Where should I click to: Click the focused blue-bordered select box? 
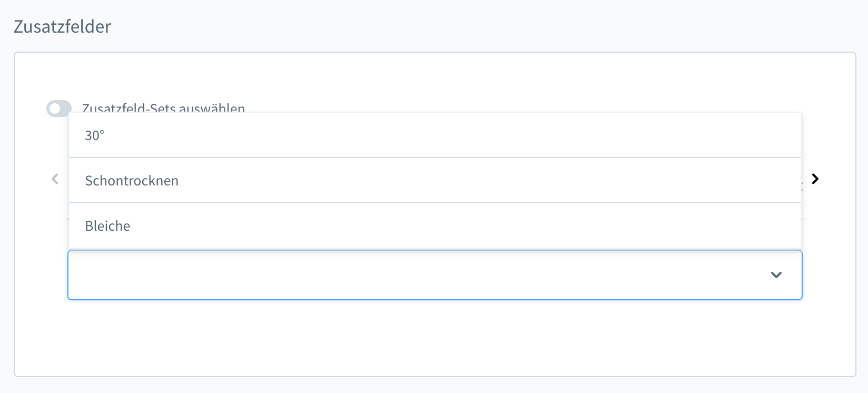[421, 275]
